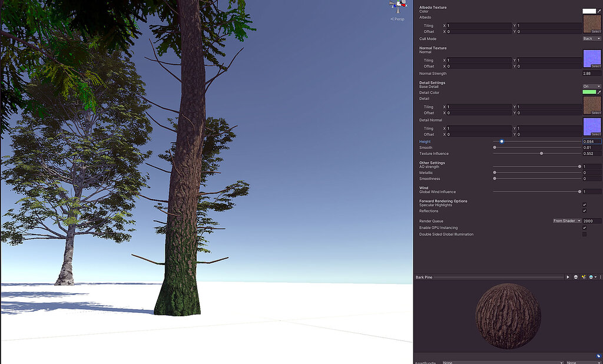Uncheck Enable GPU Instancing
The image size is (603, 364).
pos(584,227)
